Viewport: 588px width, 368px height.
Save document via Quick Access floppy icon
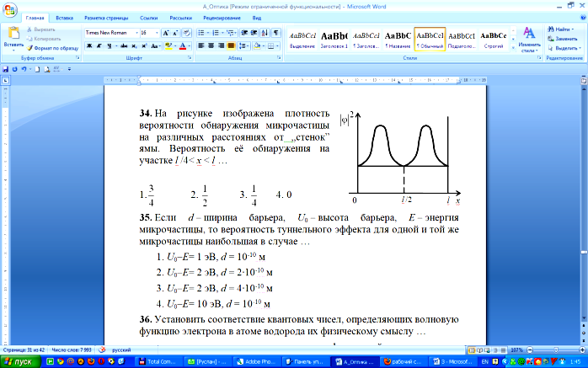pos(5,69)
